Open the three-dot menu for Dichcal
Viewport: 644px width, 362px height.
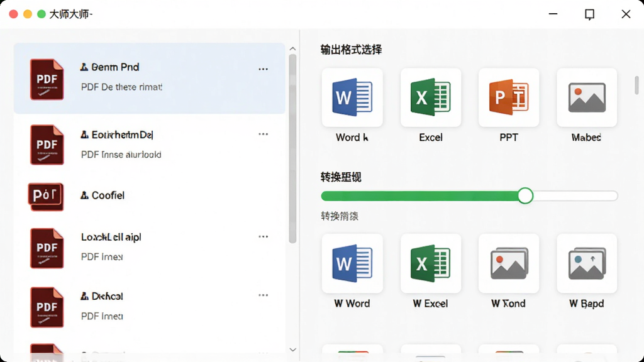264,295
